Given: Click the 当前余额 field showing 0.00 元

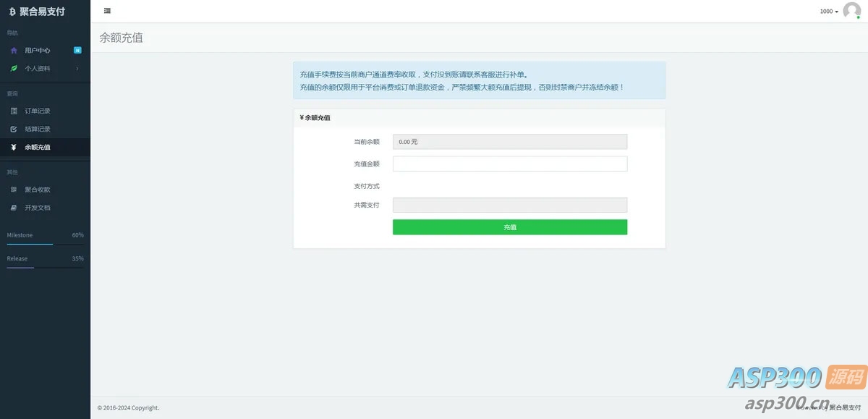Looking at the screenshot, I should pos(510,142).
